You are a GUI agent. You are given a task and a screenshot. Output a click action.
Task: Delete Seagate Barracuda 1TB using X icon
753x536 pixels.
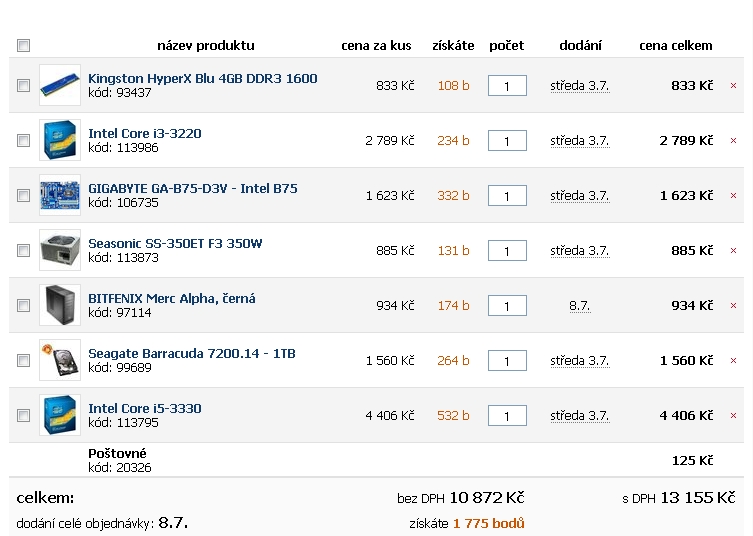(x=733, y=361)
